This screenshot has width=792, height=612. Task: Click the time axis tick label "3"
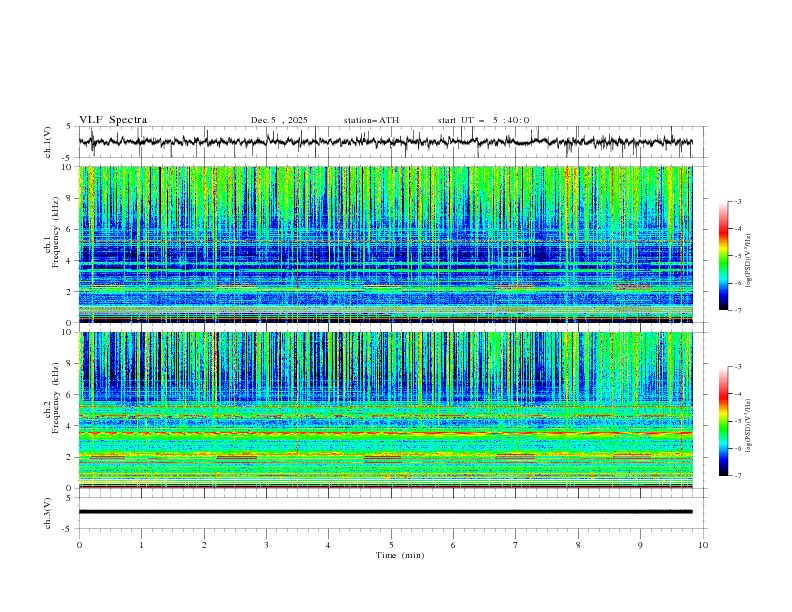click(266, 545)
